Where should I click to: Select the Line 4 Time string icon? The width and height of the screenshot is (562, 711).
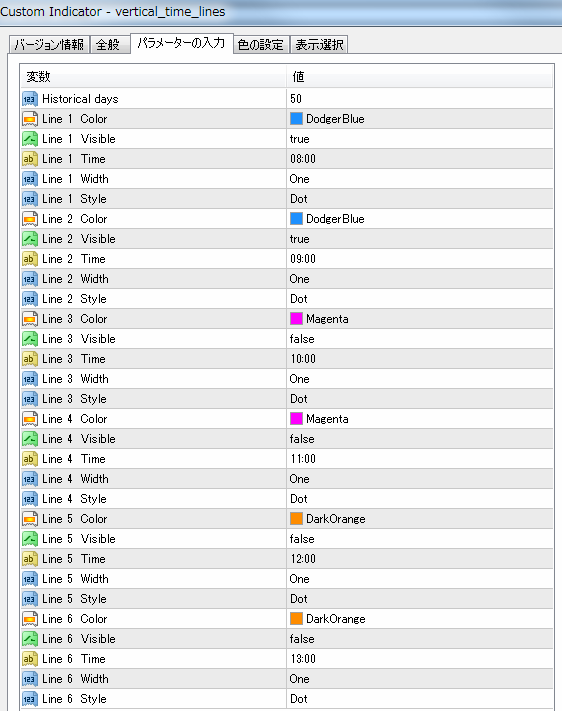click(29, 459)
